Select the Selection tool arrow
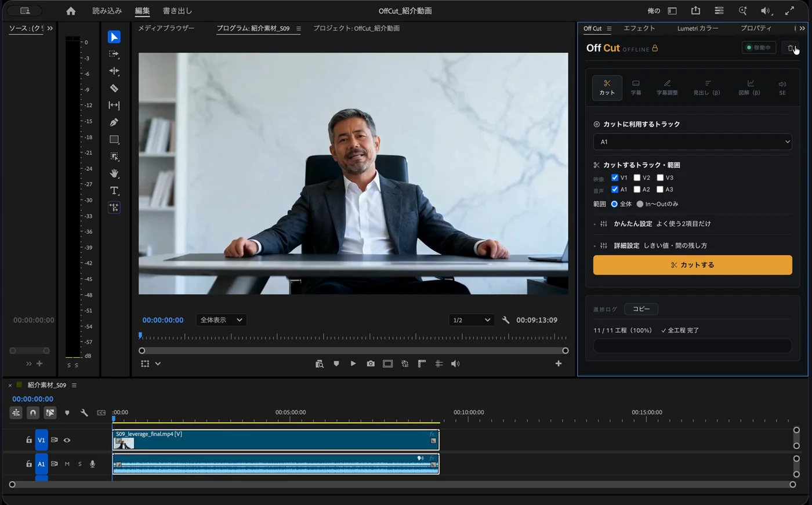Screen dimensions: 812x505 point(114,37)
